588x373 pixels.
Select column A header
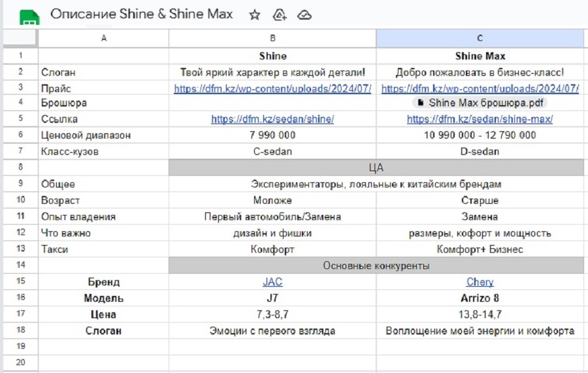[104, 39]
